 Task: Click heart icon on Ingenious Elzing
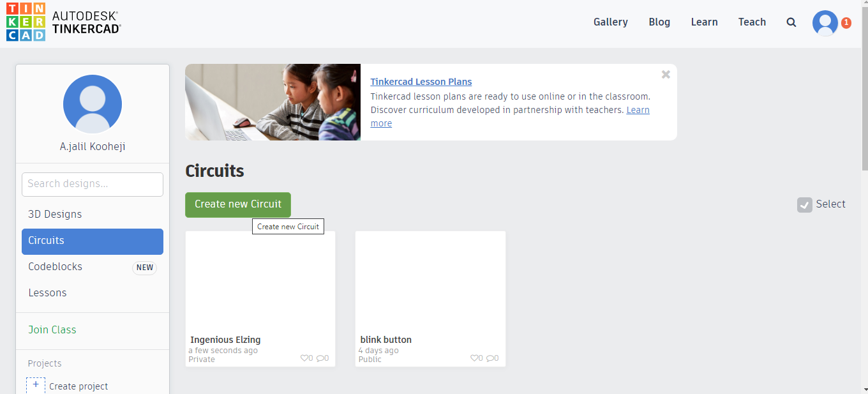304,358
